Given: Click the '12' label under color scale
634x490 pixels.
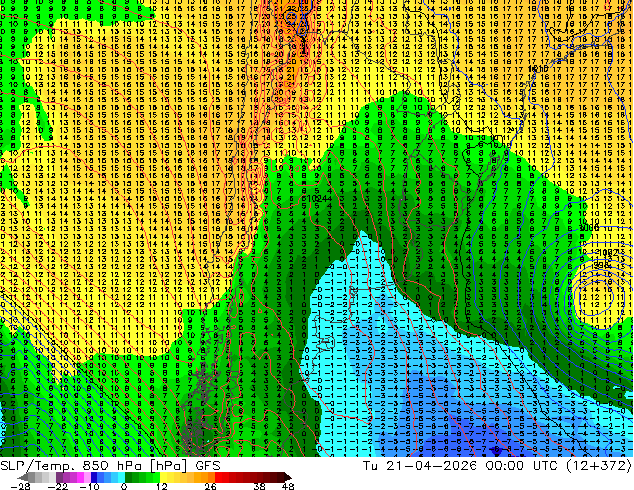Looking at the screenshot, I should 162,486.
